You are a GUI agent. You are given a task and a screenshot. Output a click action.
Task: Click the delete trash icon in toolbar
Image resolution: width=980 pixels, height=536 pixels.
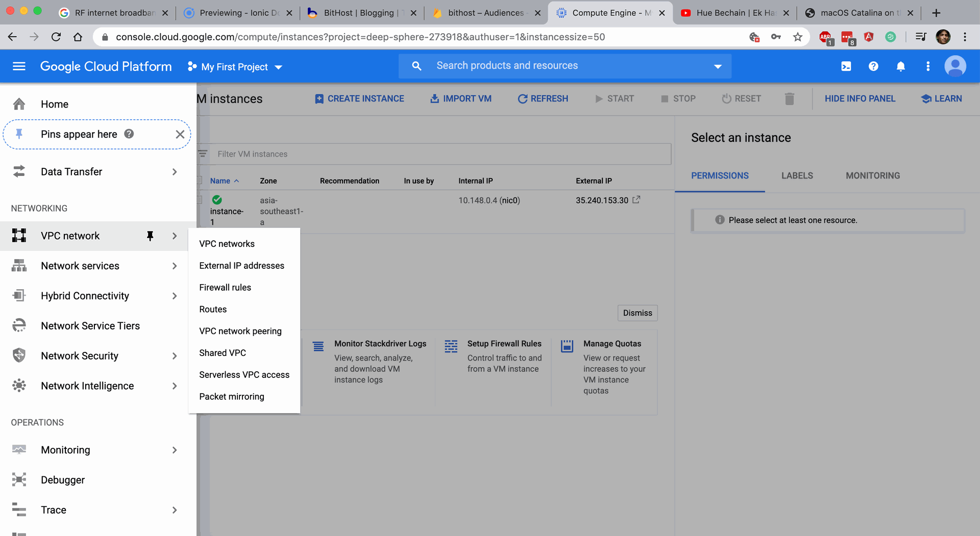pyautogui.click(x=789, y=98)
